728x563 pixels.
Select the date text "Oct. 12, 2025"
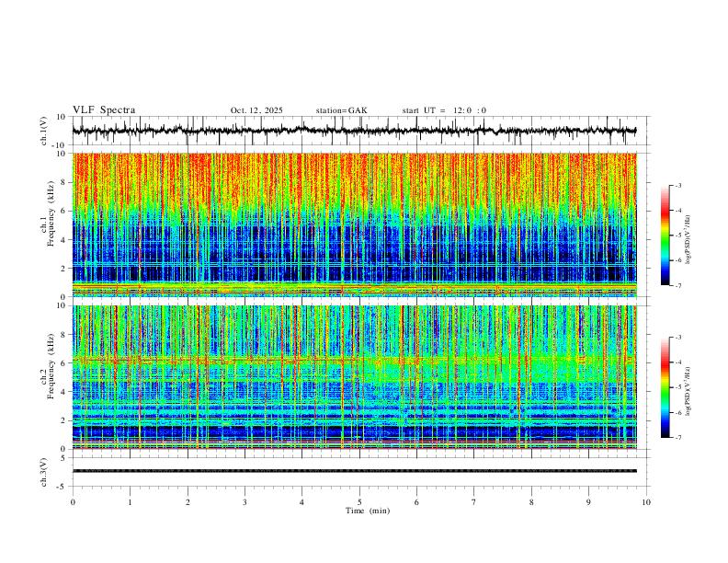pyautogui.click(x=256, y=110)
